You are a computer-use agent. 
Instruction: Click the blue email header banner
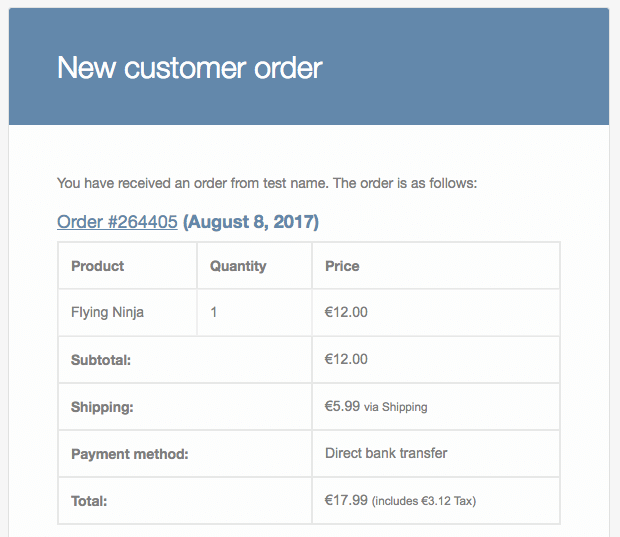[x=309, y=66]
